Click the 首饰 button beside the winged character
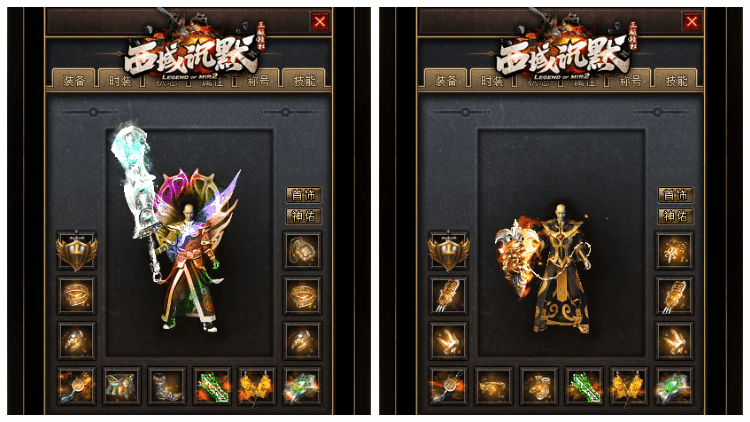 pyautogui.click(x=303, y=195)
